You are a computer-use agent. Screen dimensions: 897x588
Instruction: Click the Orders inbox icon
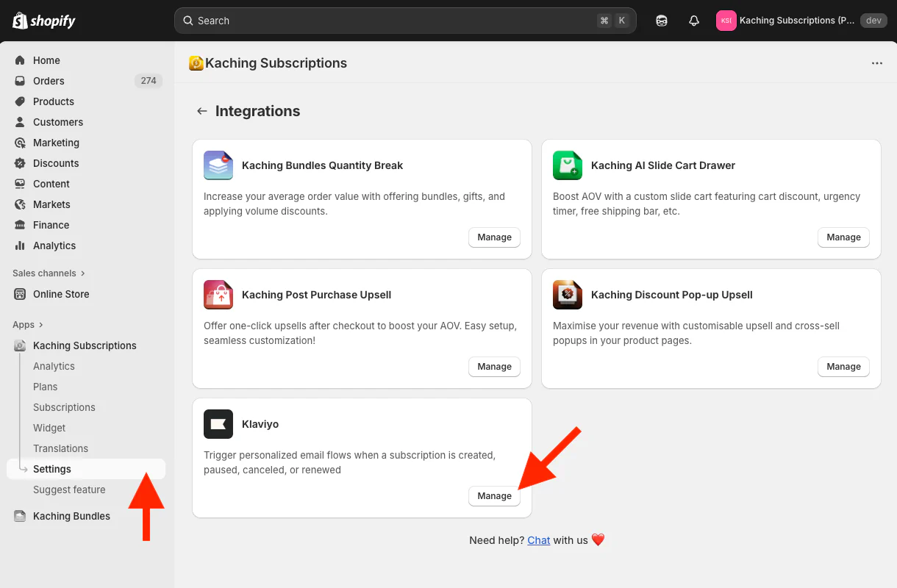tap(20, 81)
